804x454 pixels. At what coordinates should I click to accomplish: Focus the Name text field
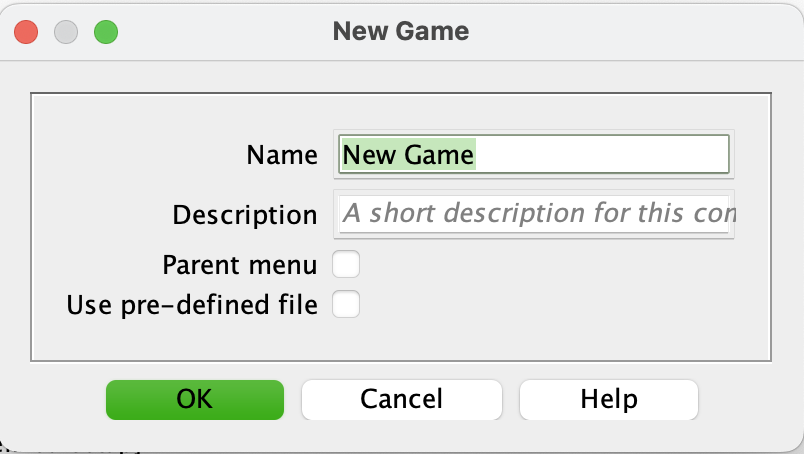pos(534,154)
